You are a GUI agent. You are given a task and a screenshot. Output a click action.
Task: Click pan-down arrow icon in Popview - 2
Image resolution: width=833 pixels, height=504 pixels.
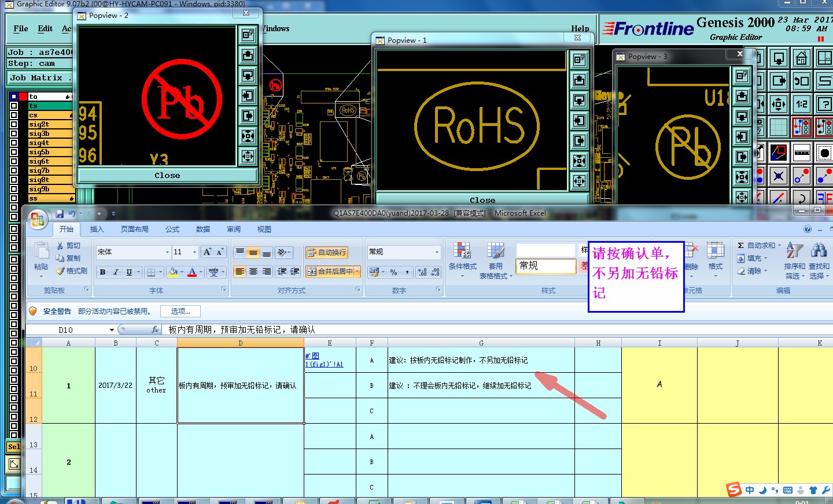[x=248, y=76]
